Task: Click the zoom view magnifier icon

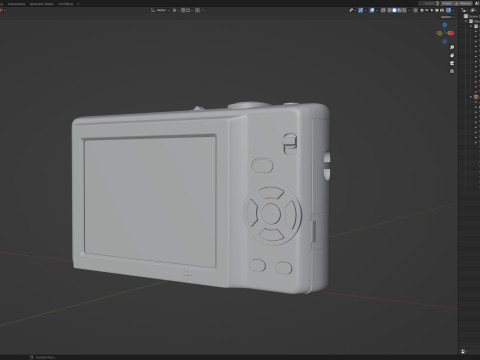Action: coord(452,47)
